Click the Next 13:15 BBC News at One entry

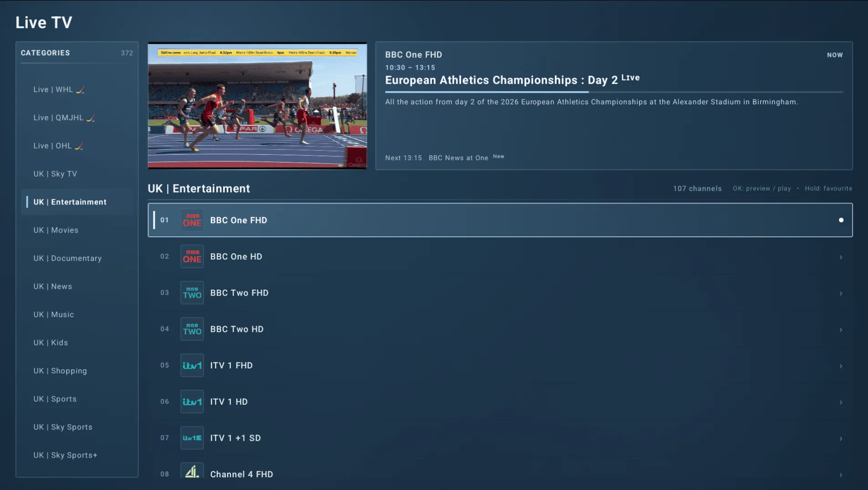click(444, 158)
